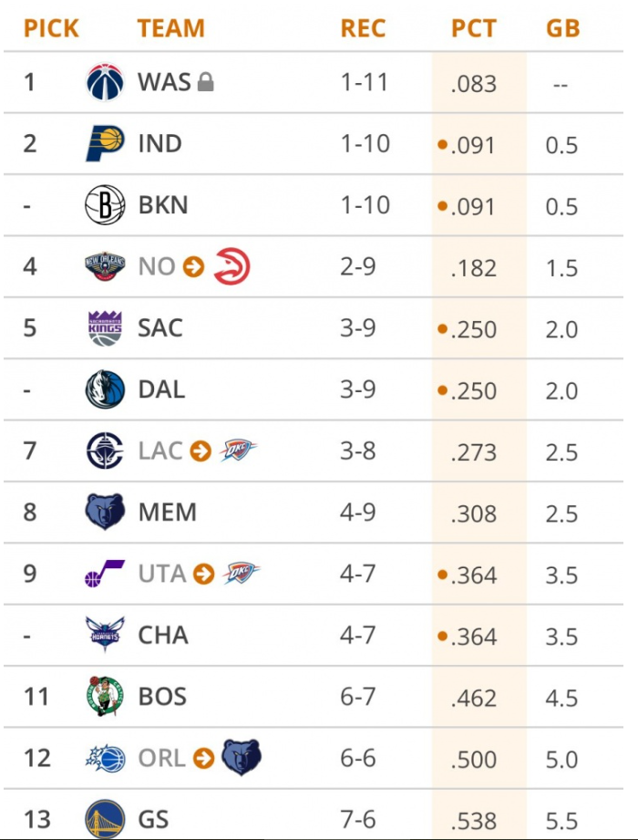Click the Brooklyn Nets logo
This screenshot has height=840, width=638.
point(105,205)
